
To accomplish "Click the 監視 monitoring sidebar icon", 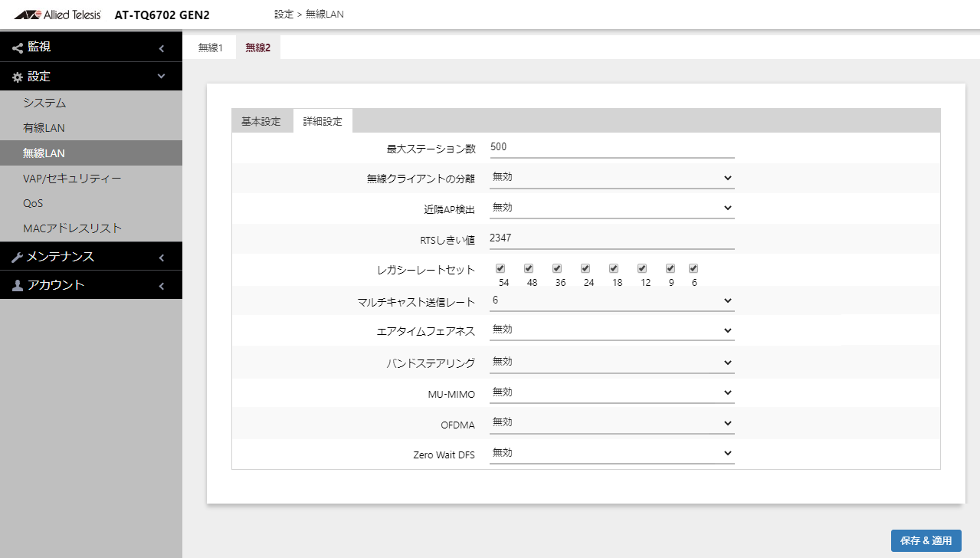I will coord(17,47).
